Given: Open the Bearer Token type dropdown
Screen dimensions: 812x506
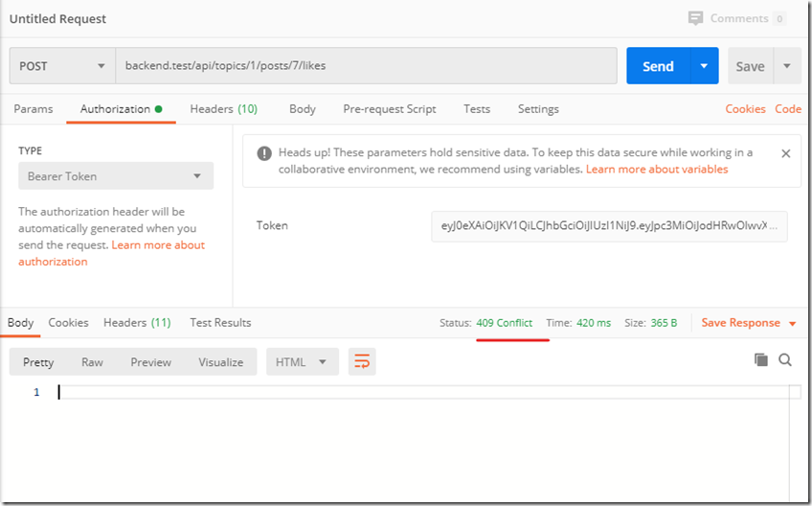Looking at the screenshot, I should click(116, 175).
